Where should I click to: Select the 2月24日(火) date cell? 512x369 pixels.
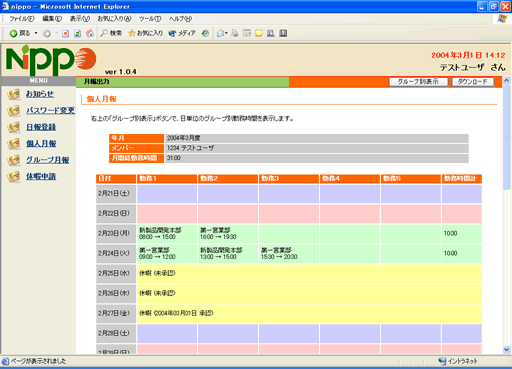pyautogui.click(x=116, y=254)
